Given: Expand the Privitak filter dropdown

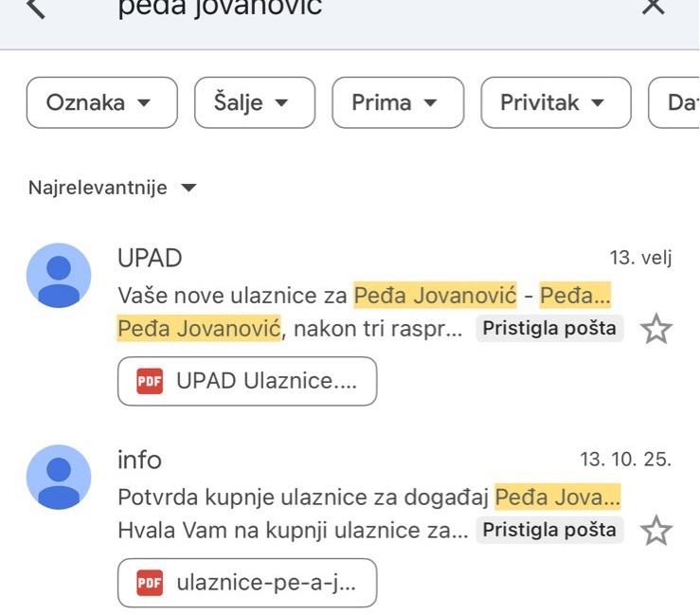Looking at the screenshot, I should (x=555, y=102).
